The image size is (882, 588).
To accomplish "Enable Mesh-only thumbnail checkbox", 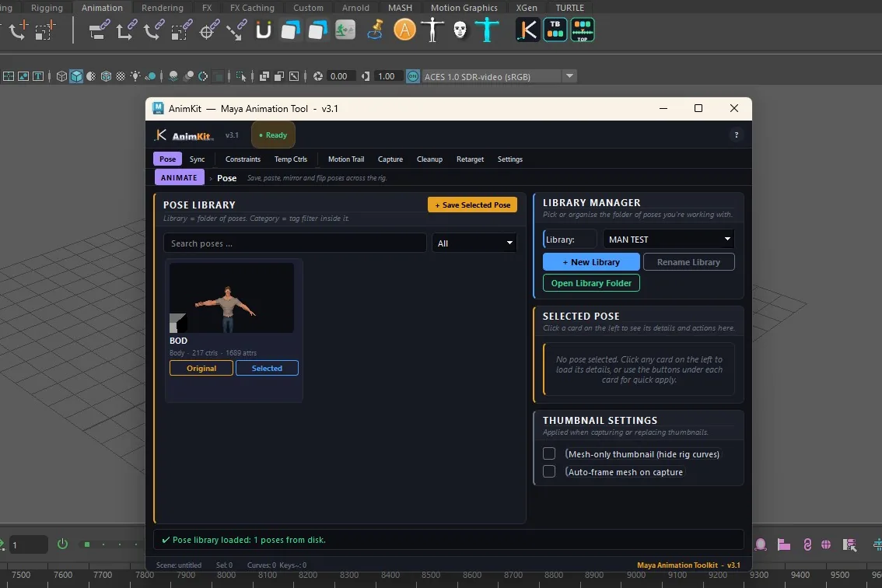I will 549,453.
